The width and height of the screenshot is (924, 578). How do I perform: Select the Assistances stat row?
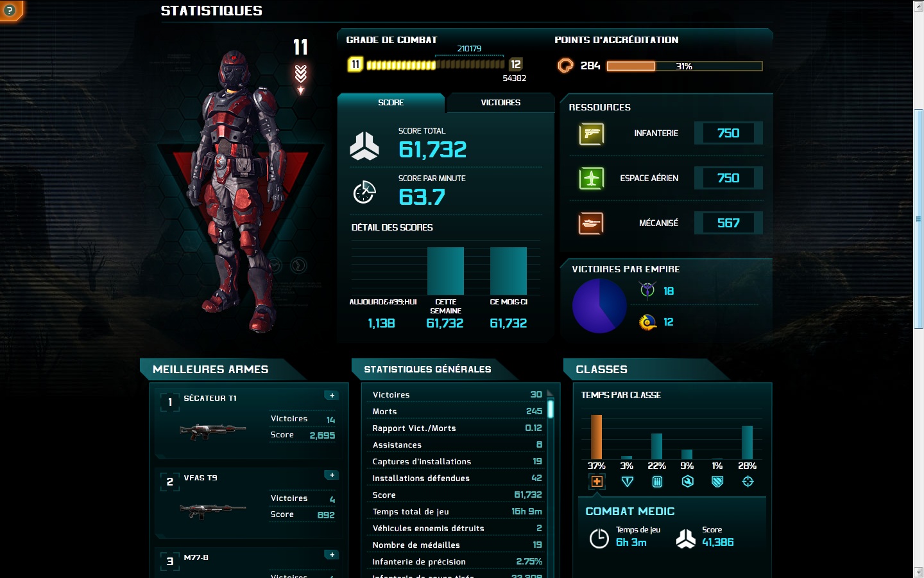(x=457, y=445)
